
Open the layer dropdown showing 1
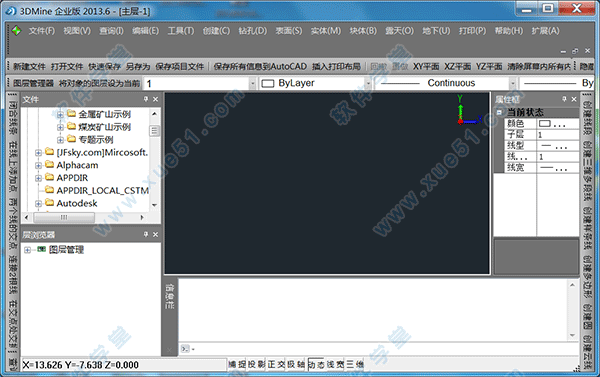(252, 83)
